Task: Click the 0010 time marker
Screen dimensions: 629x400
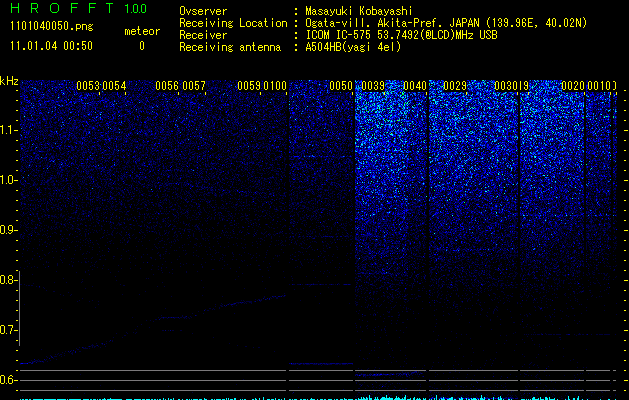Action: click(599, 86)
